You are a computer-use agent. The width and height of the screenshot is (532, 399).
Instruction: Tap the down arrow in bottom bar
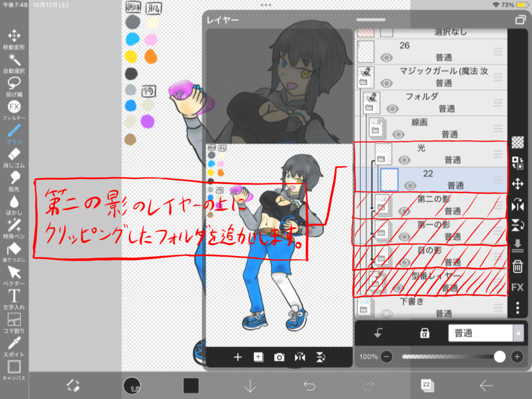pyautogui.click(x=250, y=386)
